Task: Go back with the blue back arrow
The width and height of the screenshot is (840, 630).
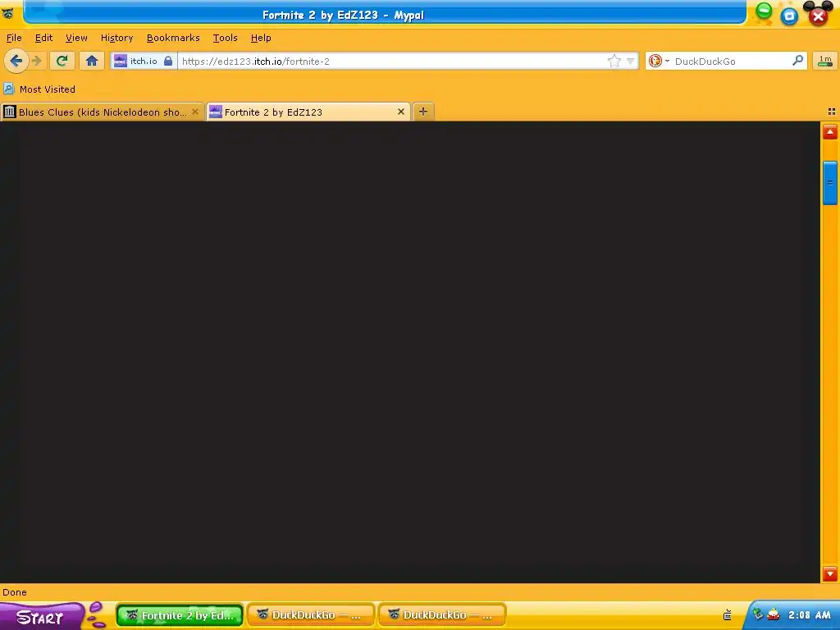Action: (16, 61)
